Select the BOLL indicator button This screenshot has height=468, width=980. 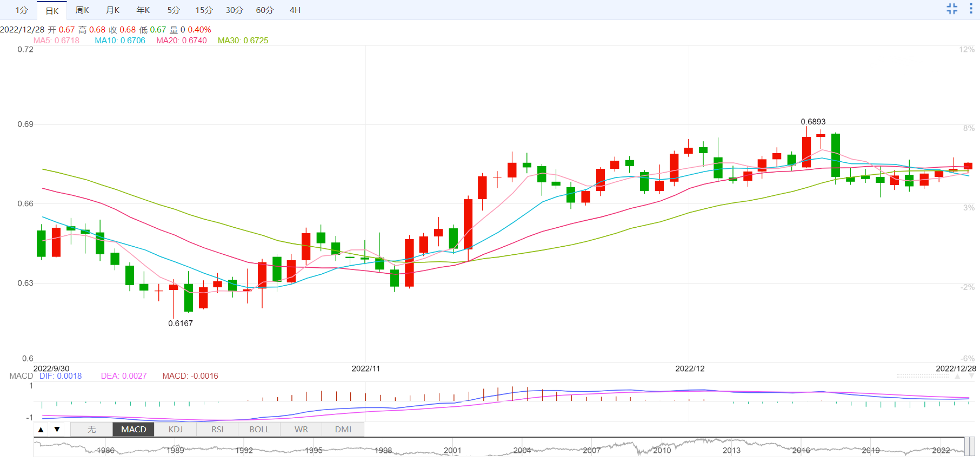pyautogui.click(x=259, y=429)
